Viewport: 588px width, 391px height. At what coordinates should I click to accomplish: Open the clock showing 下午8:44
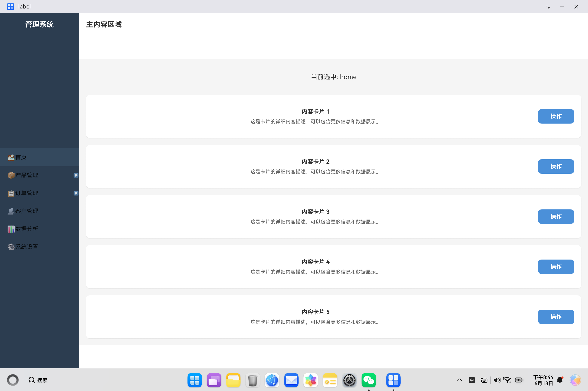(543, 380)
